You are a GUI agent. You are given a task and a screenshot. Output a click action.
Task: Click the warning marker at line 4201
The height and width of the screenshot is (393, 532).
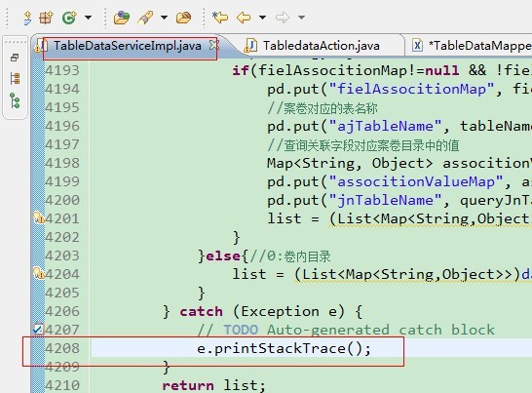[x=39, y=217]
